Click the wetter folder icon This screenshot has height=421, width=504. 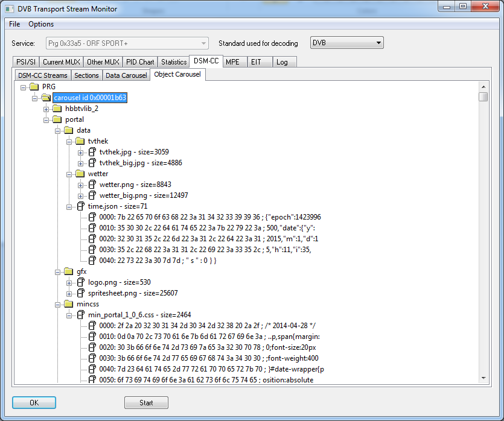80,174
